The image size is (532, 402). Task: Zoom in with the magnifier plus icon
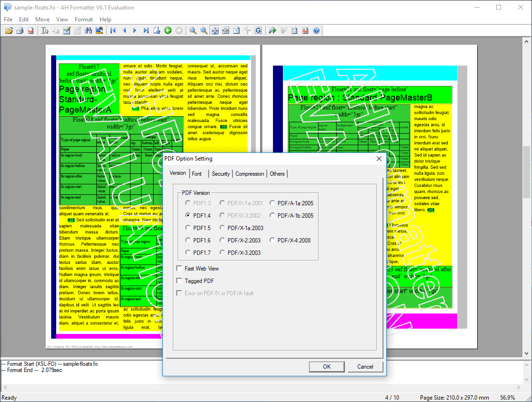(x=204, y=30)
